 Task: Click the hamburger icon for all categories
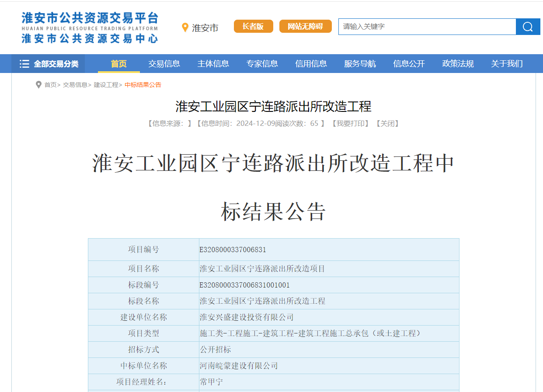[x=24, y=64]
